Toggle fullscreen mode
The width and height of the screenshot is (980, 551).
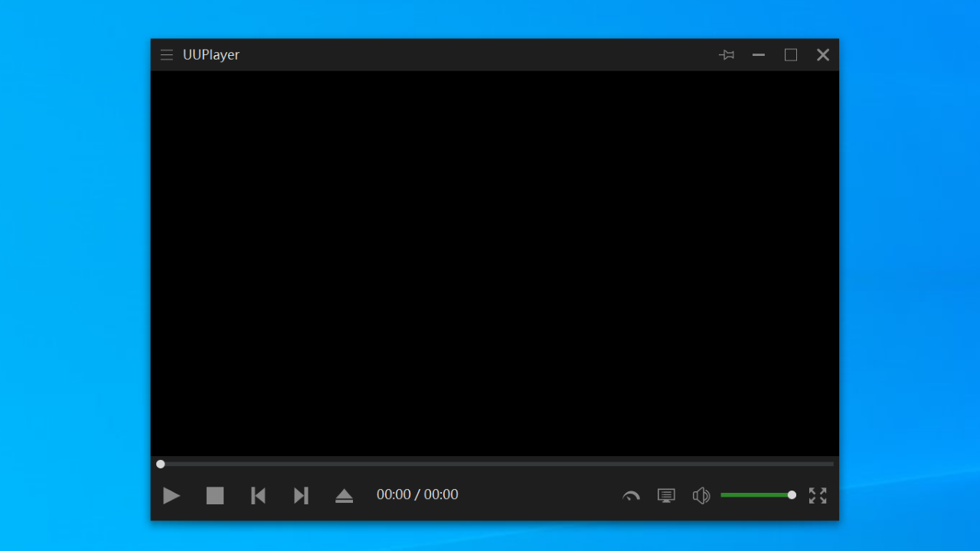coord(818,496)
